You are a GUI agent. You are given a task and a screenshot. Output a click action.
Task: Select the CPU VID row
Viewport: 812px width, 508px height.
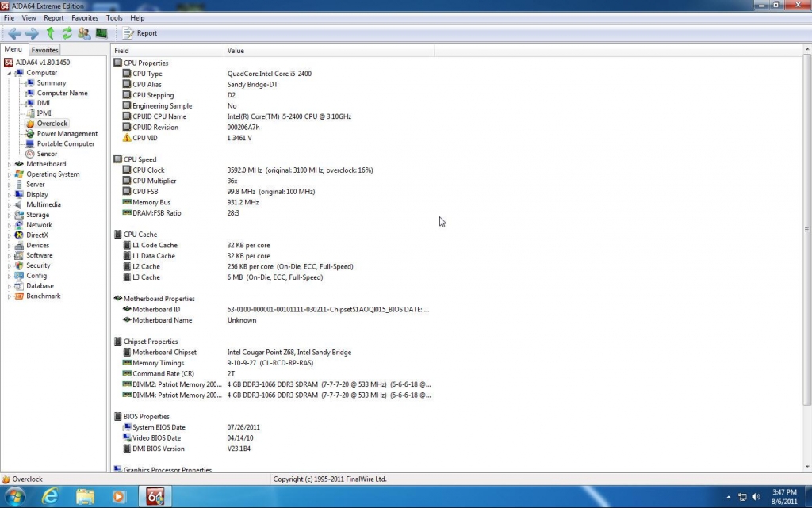(144, 138)
